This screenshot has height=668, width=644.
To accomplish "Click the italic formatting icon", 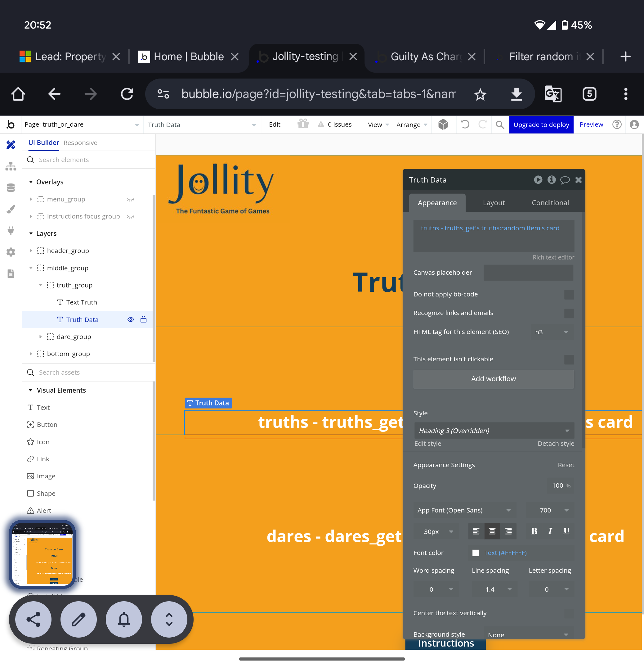I will [550, 531].
